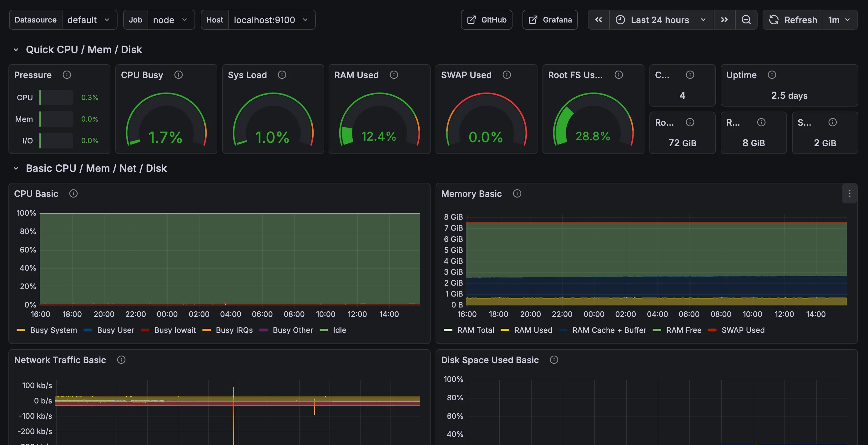Zoom out the time range with the magnifier icon
The height and width of the screenshot is (445, 868).
[x=747, y=20]
